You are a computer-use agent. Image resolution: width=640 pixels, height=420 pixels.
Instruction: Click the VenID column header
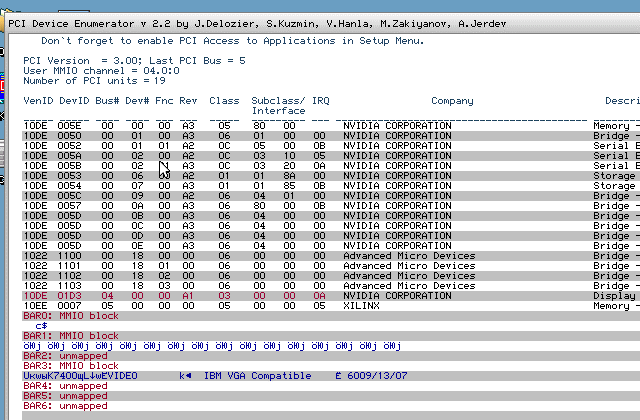[x=38, y=101]
